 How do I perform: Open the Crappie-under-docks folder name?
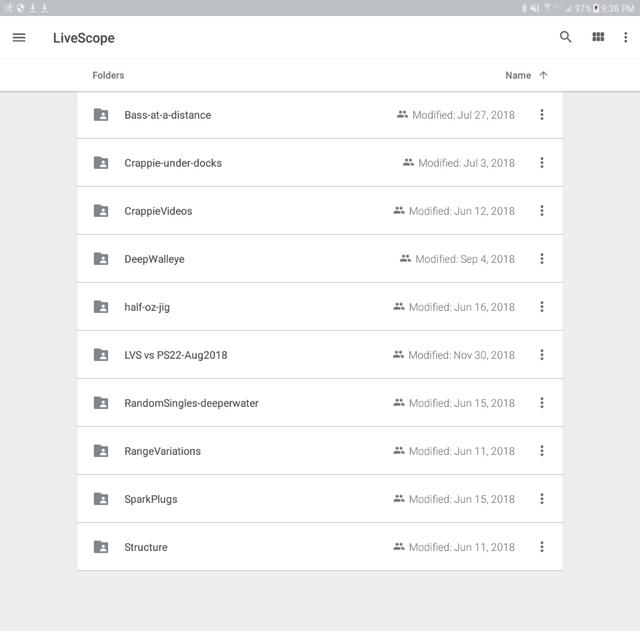pos(173,163)
